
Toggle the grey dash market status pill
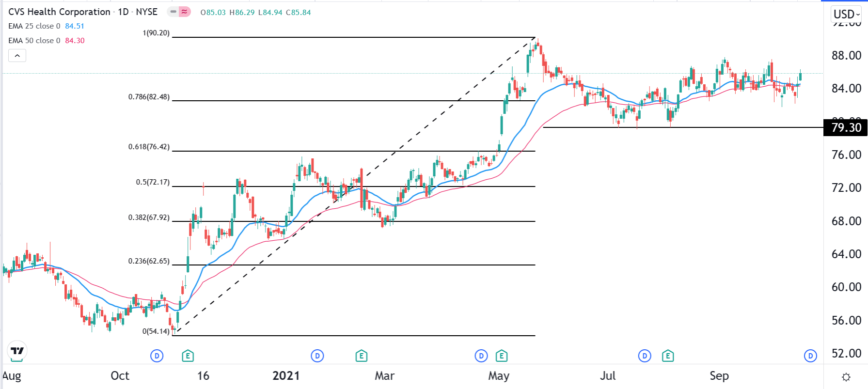173,12
